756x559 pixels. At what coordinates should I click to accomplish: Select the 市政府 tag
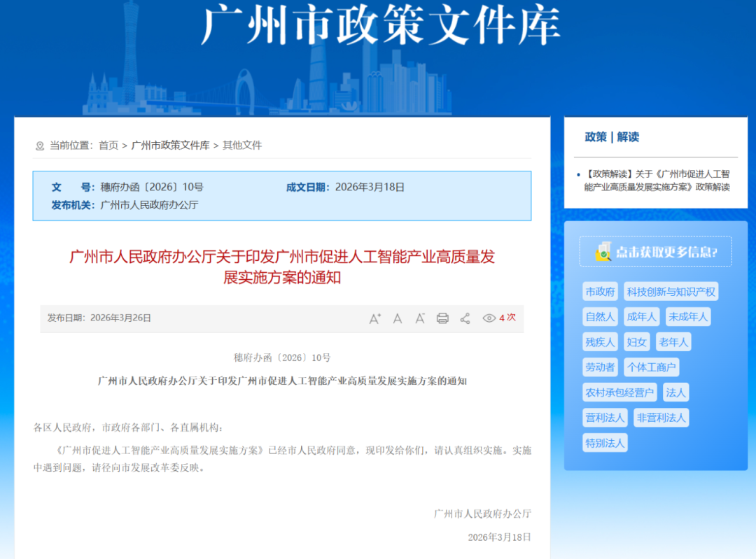[600, 292]
